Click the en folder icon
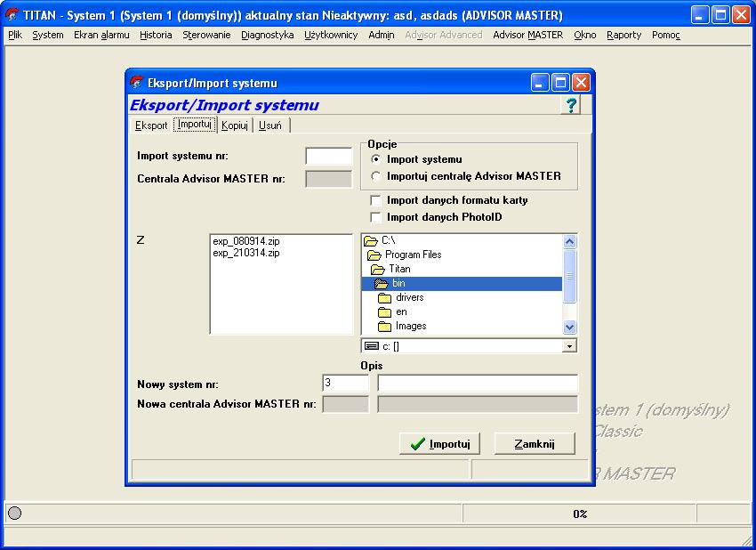This screenshot has height=550, width=756. coord(385,312)
